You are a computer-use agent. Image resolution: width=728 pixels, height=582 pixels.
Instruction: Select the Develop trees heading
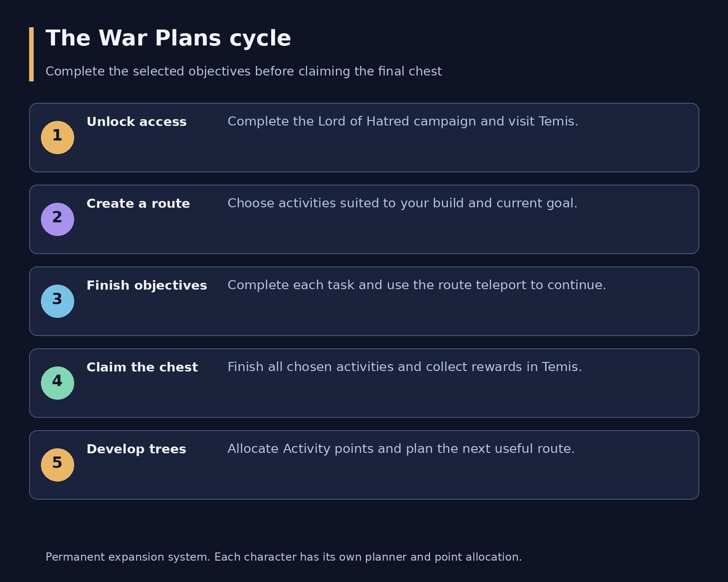pos(136,449)
